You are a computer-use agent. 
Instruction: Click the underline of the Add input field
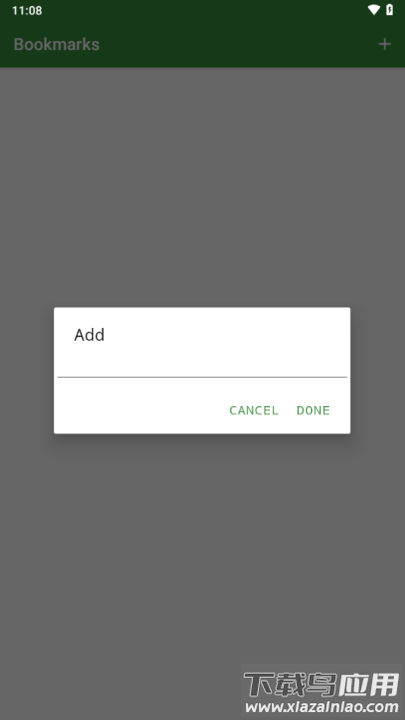click(202, 377)
